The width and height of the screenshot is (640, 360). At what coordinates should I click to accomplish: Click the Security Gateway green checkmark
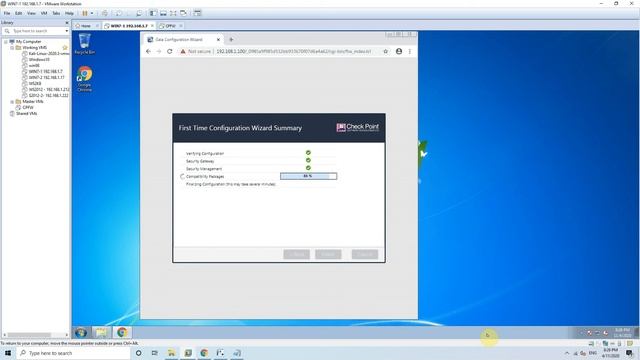coord(308,160)
